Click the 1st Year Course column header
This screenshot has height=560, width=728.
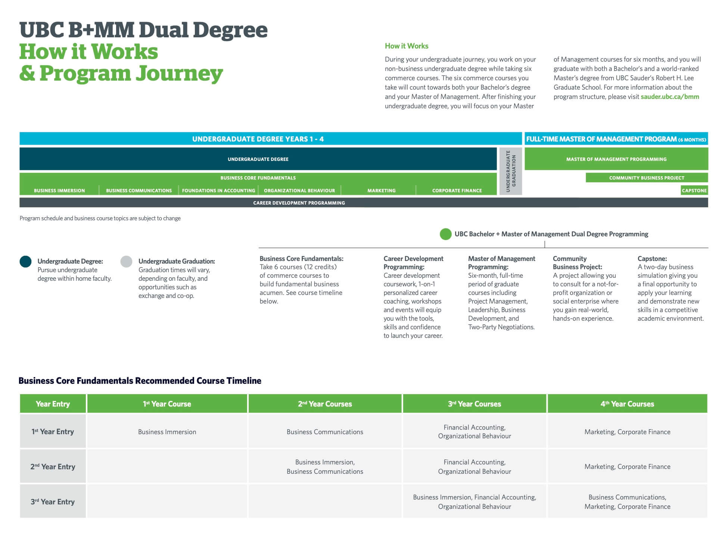167,404
